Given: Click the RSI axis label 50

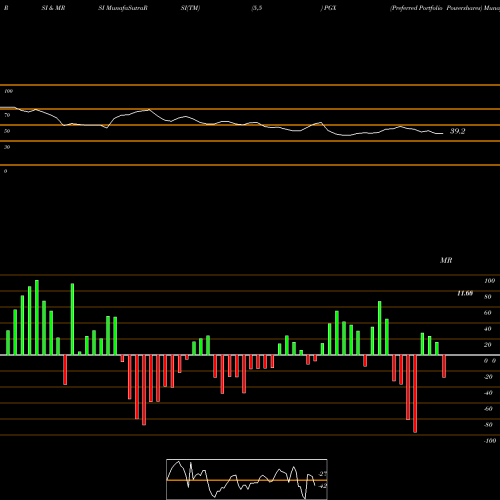Looking at the screenshot, I should point(7,131).
